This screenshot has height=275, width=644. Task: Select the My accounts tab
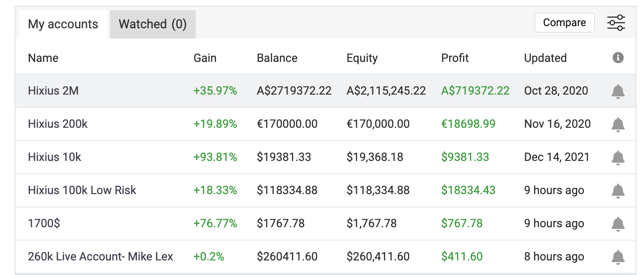pos(63,24)
